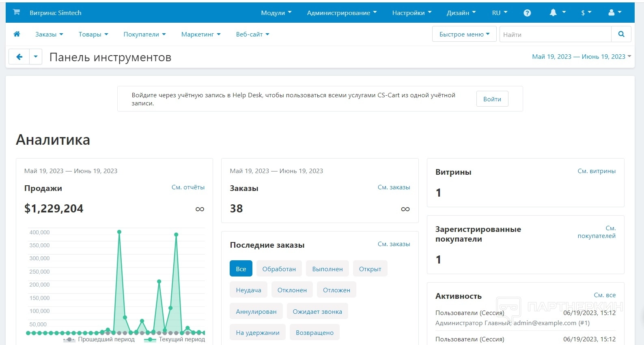
Task: Filter recent orders by "Выполнен" status
Action: tap(327, 269)
